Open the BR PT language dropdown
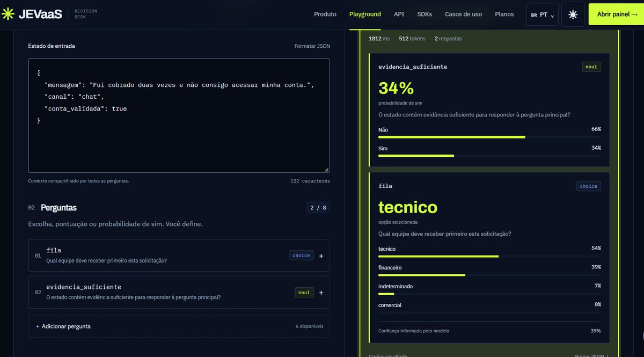Viewport: 644px width, 357px height. (x=542, y=14)
